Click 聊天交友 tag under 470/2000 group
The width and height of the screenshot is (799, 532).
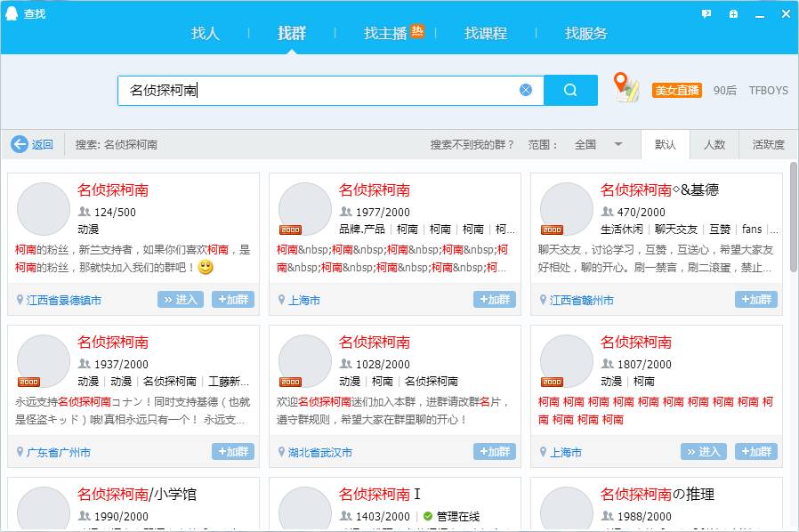pyautogui.click(x=675, y=230)
